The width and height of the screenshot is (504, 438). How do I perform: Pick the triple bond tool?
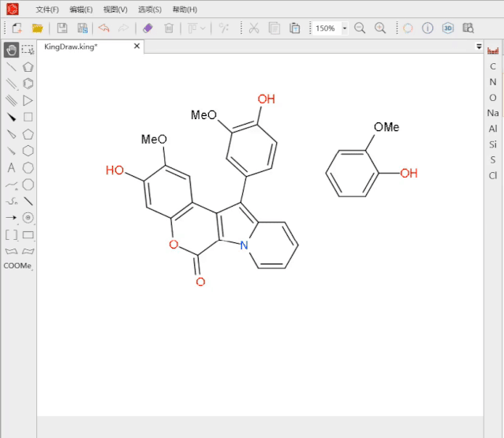point(11,101)
